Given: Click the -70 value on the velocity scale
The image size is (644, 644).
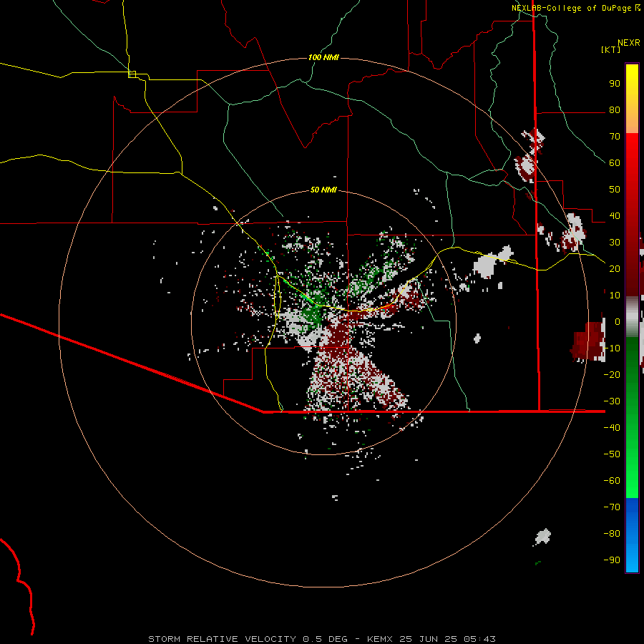Looking at the screenshot, I should click(x=612, y=507).
